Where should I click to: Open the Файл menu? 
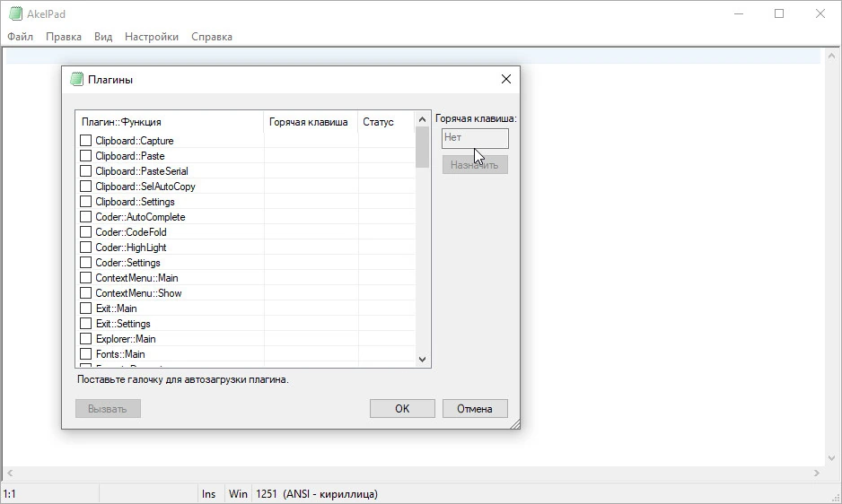click(x=21, y=37)
